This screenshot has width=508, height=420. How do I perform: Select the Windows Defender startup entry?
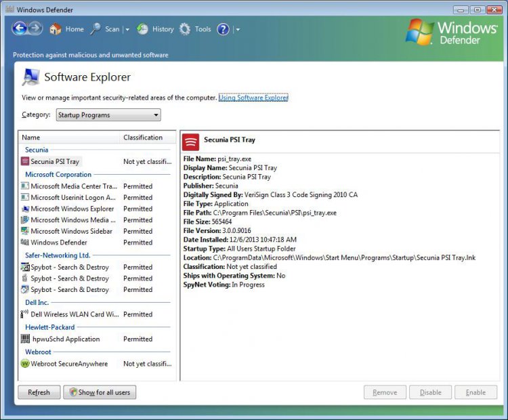coord(59,243)
